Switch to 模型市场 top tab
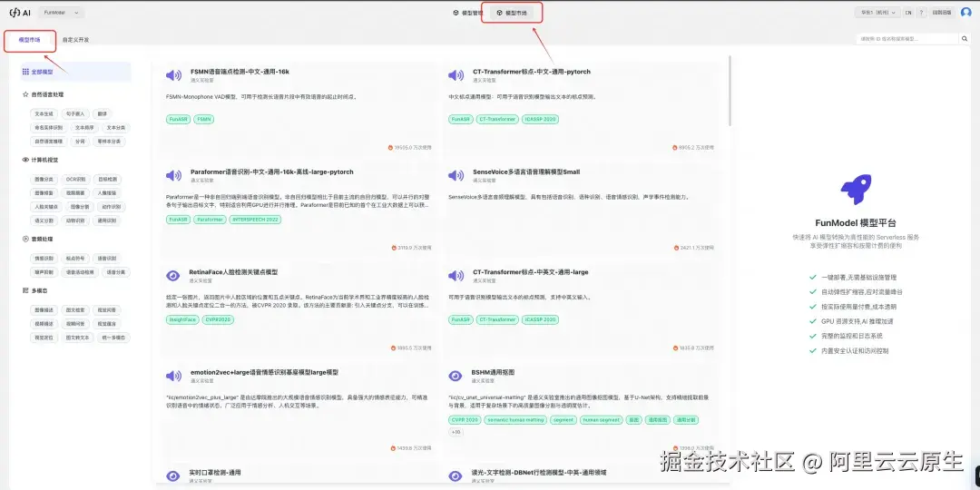The width and height of the screenshot is (980, 490). point(511,13)
